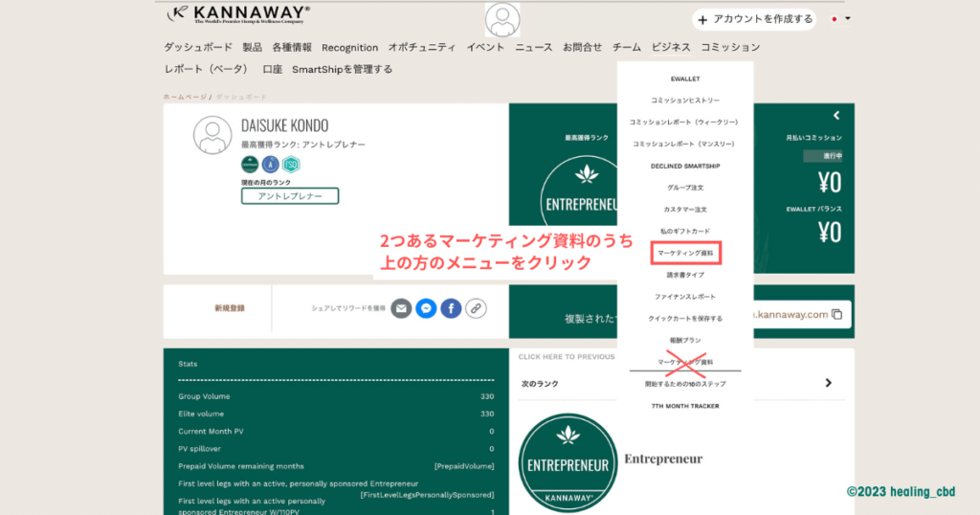The image size is (980, 515).
Task: Share via the email envelope icon
Action: (401, 308)
